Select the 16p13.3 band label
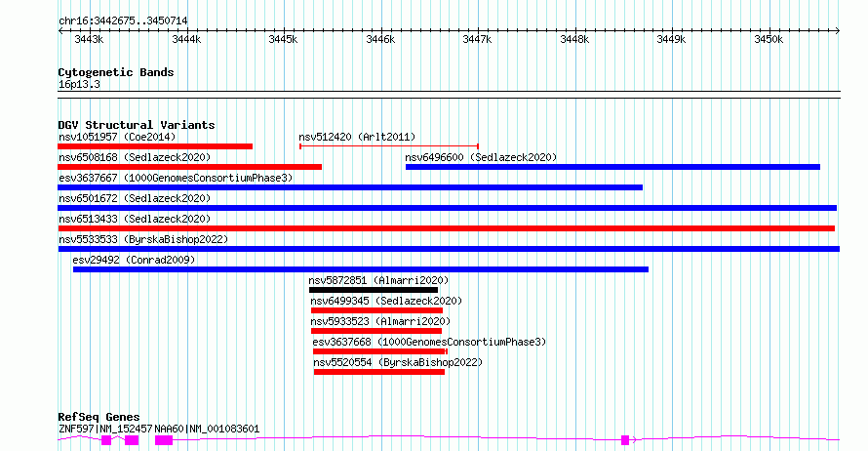Image resolution: width=868 pixels, height=451 pixels. pyautogui.click(x=79, y=85)
